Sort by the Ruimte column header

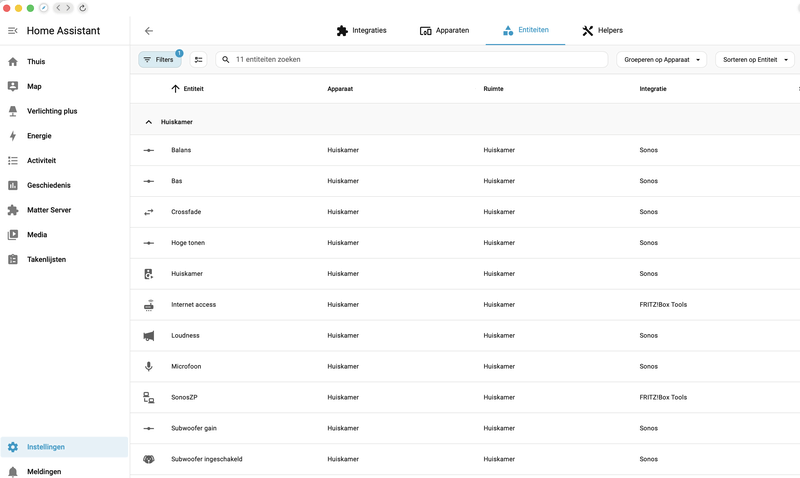point(493,89)
